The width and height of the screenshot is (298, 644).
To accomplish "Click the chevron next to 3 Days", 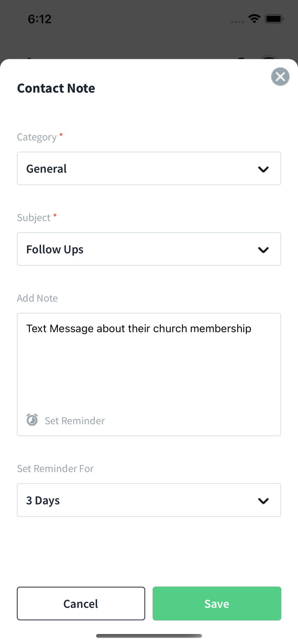I will tap(263, 501).
